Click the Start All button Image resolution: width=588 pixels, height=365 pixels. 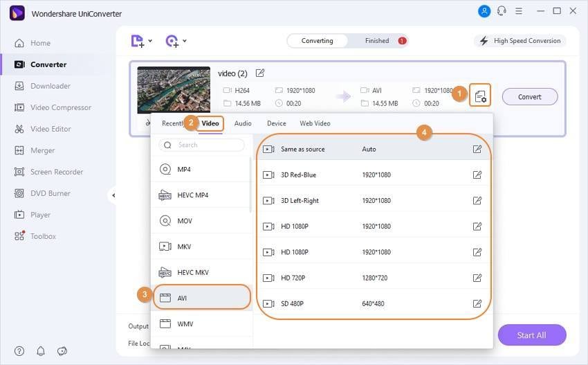pyautogui.click(x=532, y=335)
